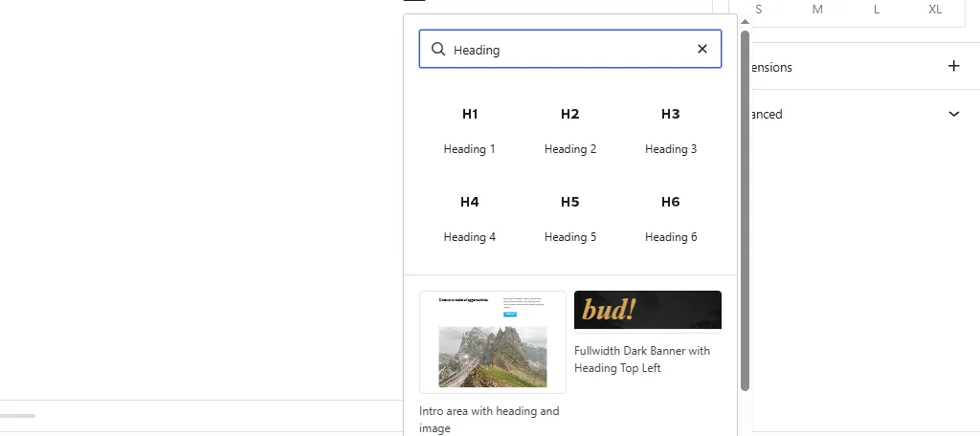Click 'Intro area with heading and image' caption
This screenshot has width=980, height=436.
489,420
